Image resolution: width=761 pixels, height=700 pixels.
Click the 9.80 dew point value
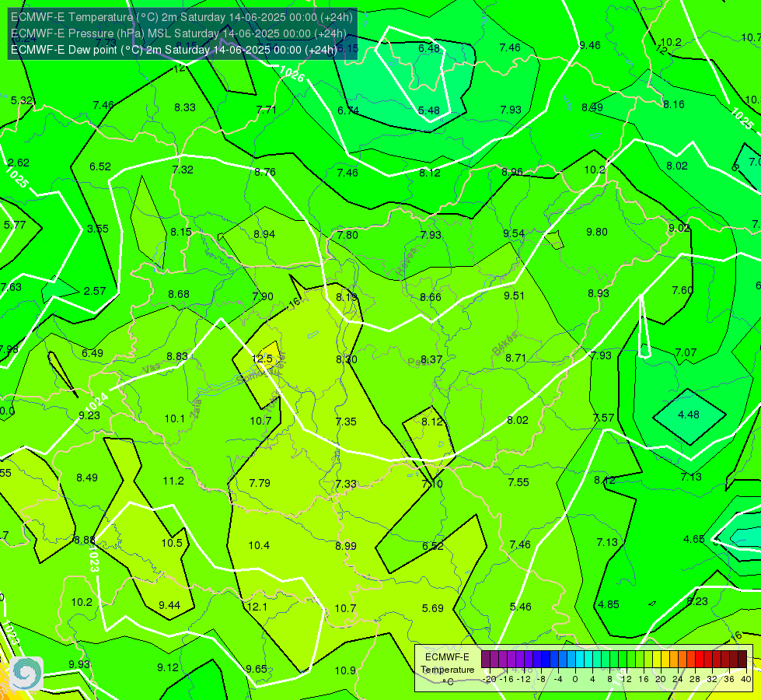[597, 232]
